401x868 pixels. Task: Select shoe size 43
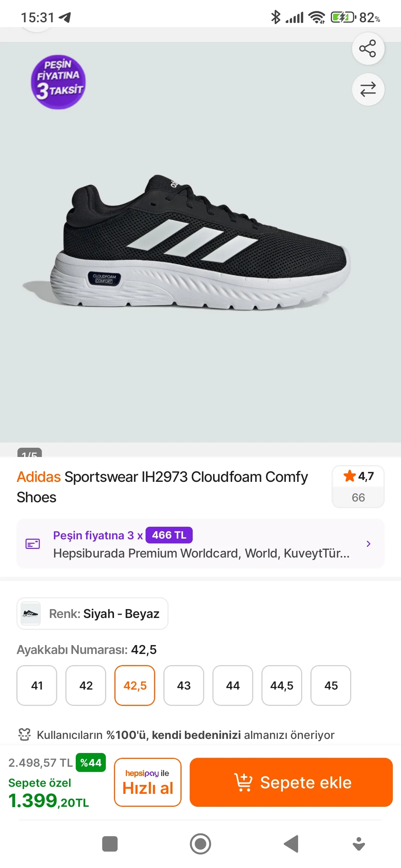pos(184,685)
